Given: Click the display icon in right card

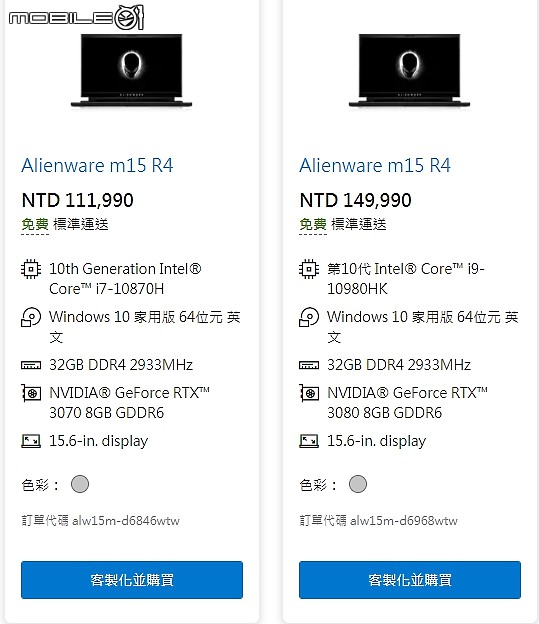Looking at the screenshot, I should (309, 441).
